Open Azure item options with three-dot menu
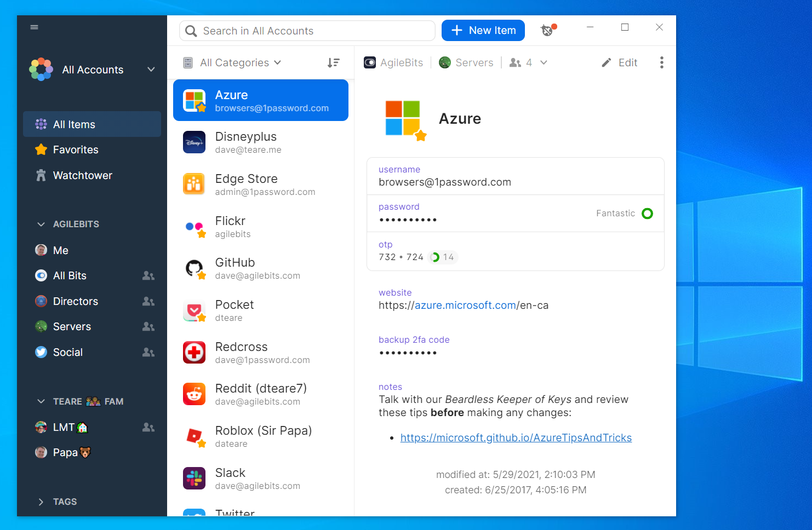812x530 pixels. click(662, 62)
